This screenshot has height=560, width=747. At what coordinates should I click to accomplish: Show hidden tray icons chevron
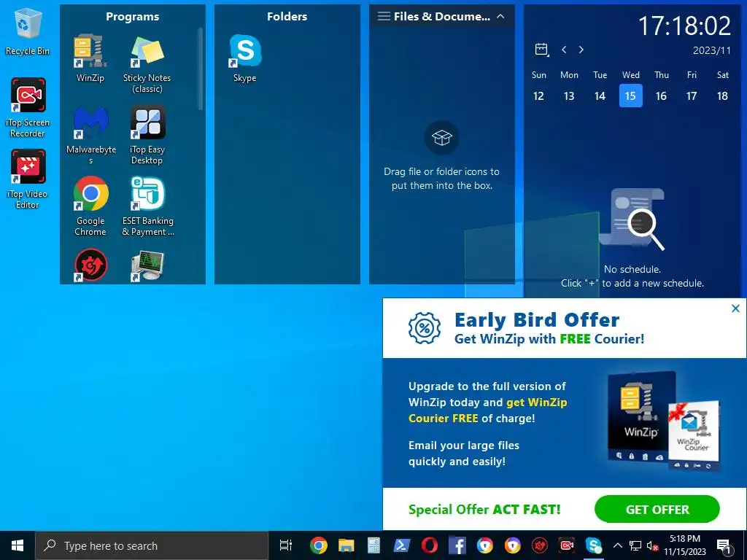click(617, 545)
